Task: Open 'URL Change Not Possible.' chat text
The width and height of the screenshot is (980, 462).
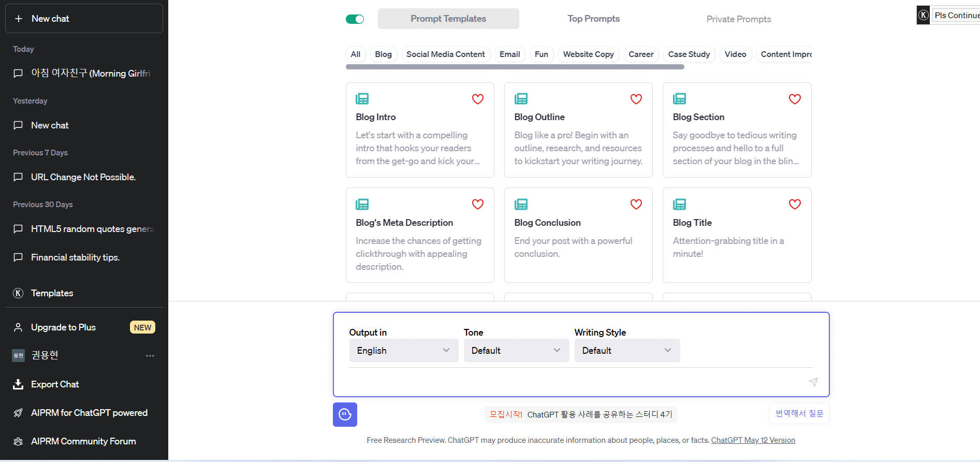Action: tap(83, 177)
